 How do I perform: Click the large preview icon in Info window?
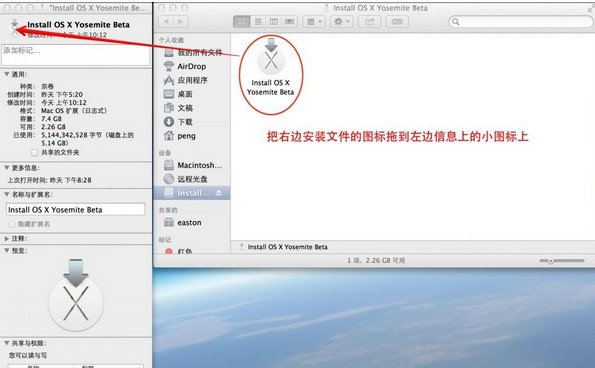(76, 295)
